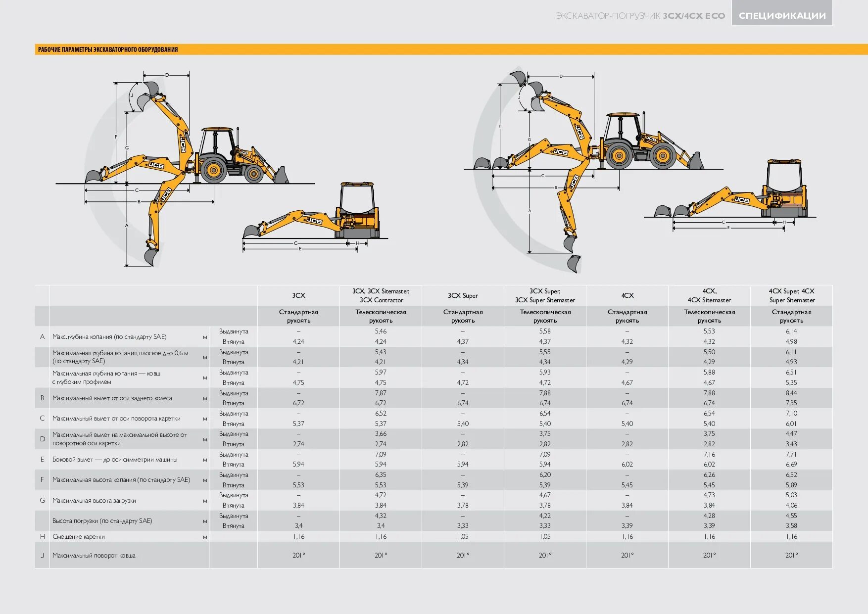Click value 7,87 in row B
868x614 pixels.
(x=381, y=393)
